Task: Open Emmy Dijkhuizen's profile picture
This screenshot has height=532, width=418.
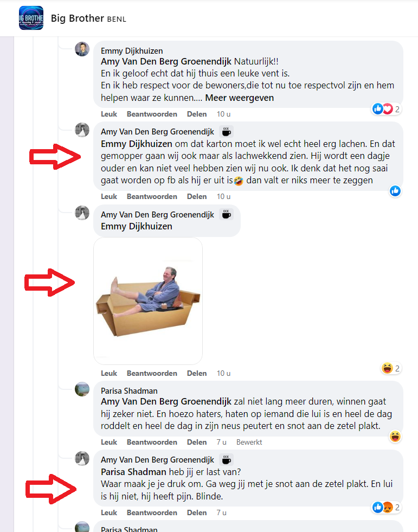Action: [82, 49]
